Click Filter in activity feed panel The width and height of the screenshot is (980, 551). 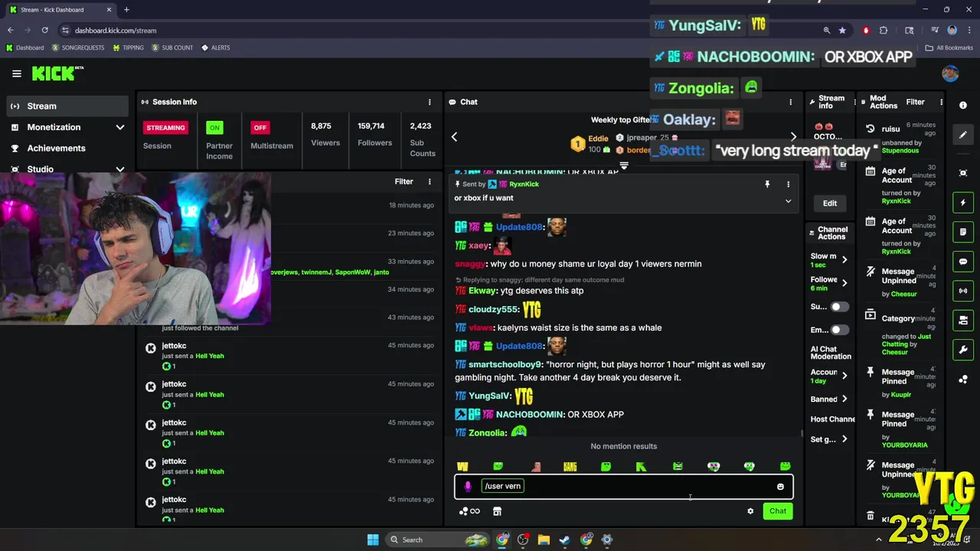[x=403, y=182]
